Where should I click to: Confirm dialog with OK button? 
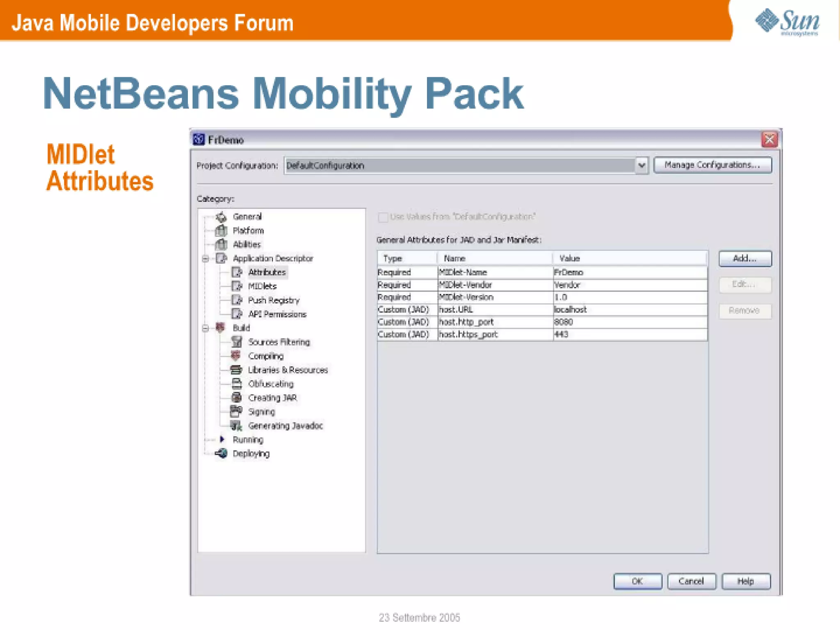(x=637, y=581)
